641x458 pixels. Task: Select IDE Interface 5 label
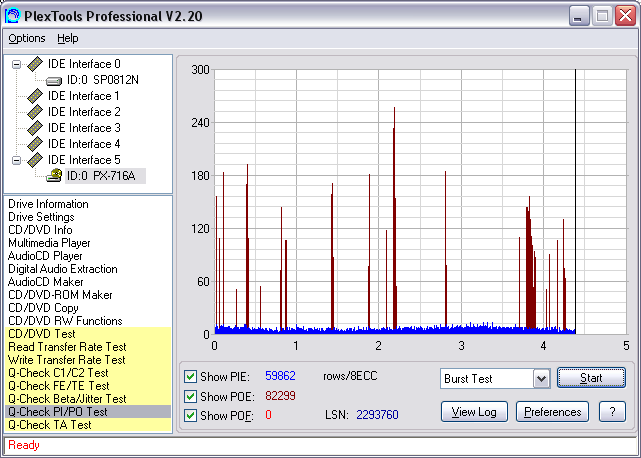84,159
